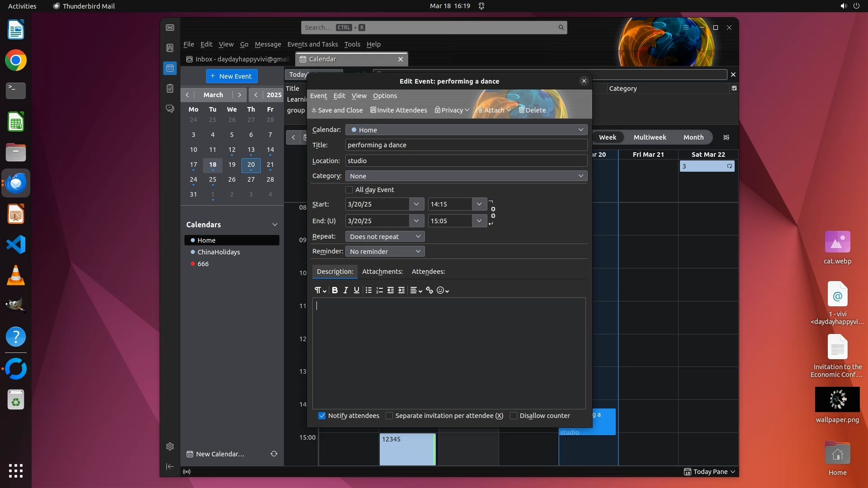Expand the Reminder dropdown
This screenshot has height=488, width=868.
coord(385,251)
